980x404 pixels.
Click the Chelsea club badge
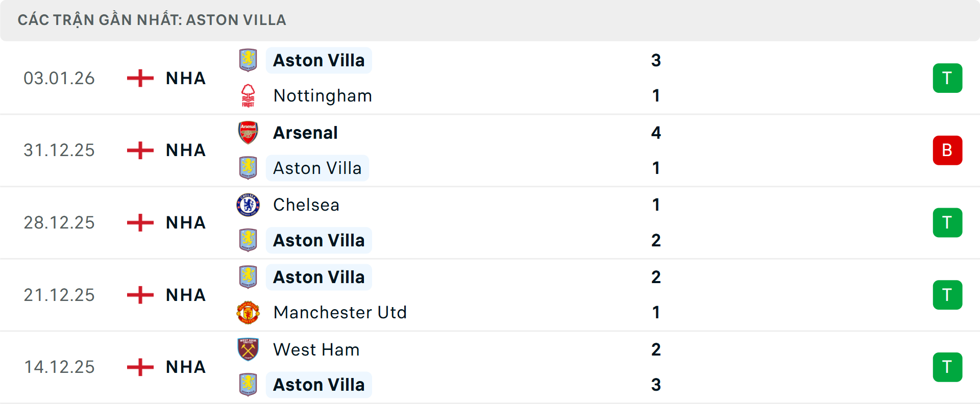(x=249, y=205)
